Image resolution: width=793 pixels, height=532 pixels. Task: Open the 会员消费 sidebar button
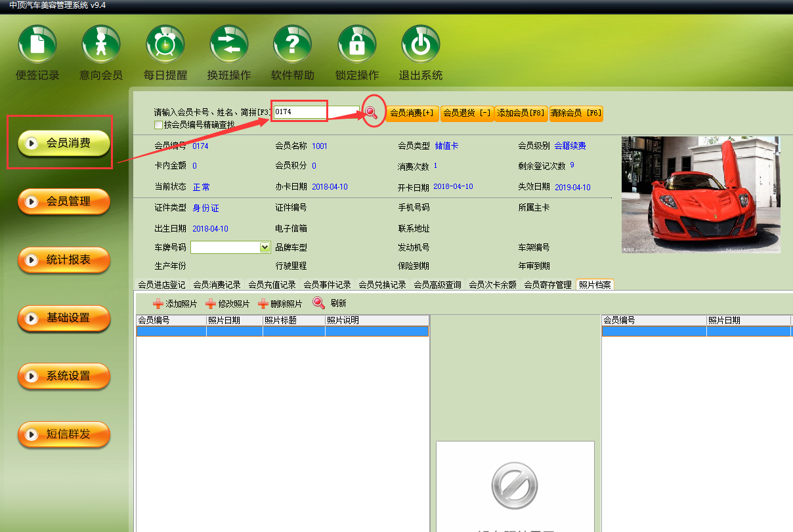(x=64, y=142)
